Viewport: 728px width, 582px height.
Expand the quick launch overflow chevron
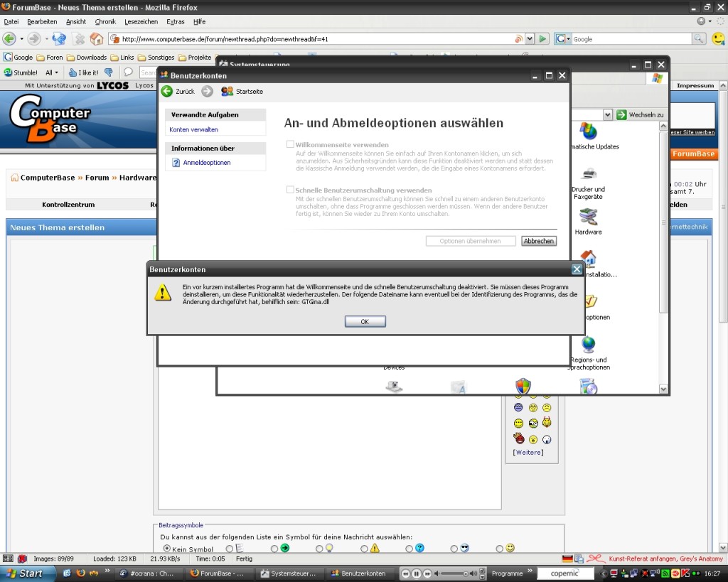(x=107, y=571)
